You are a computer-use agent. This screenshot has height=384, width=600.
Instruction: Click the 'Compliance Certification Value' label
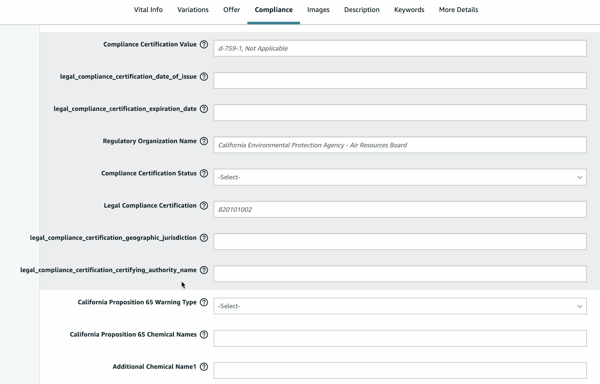point(150,44)
